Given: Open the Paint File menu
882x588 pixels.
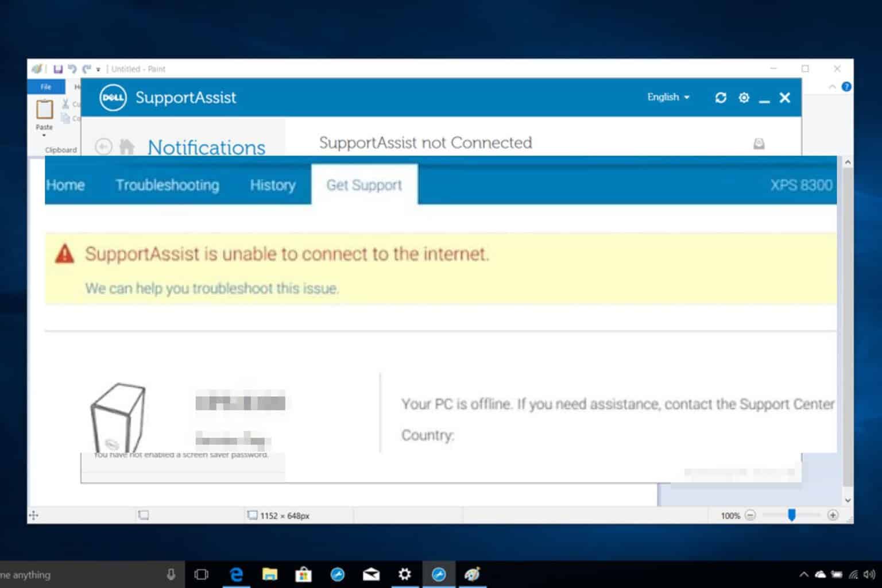Looking at the screenshot, I should point(45,87).
